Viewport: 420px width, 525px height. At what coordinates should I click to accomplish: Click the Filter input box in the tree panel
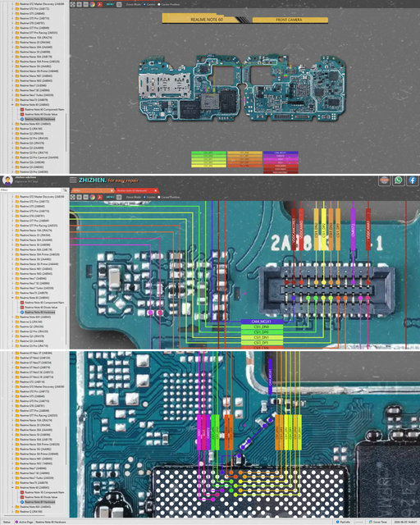coord(31,189)
